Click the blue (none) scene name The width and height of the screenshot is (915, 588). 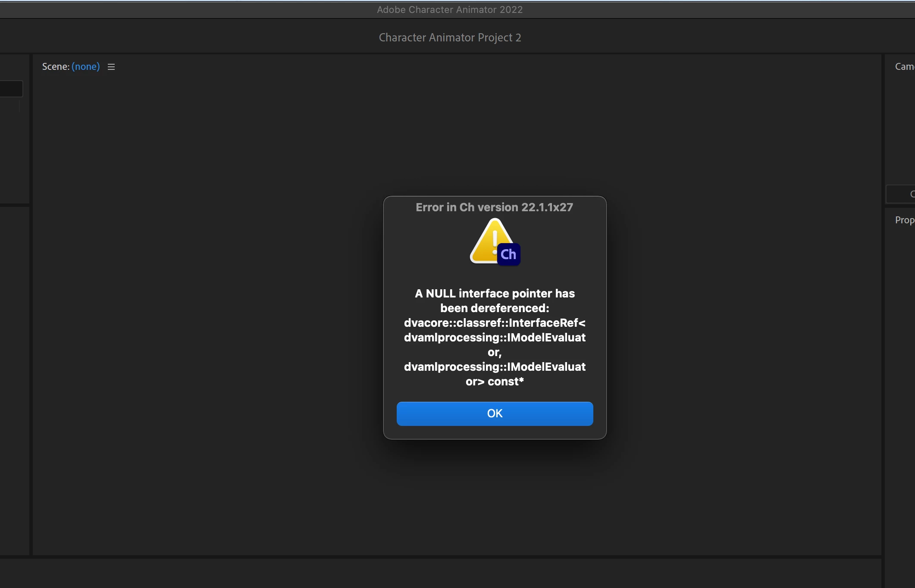click(x=85, y=66)
